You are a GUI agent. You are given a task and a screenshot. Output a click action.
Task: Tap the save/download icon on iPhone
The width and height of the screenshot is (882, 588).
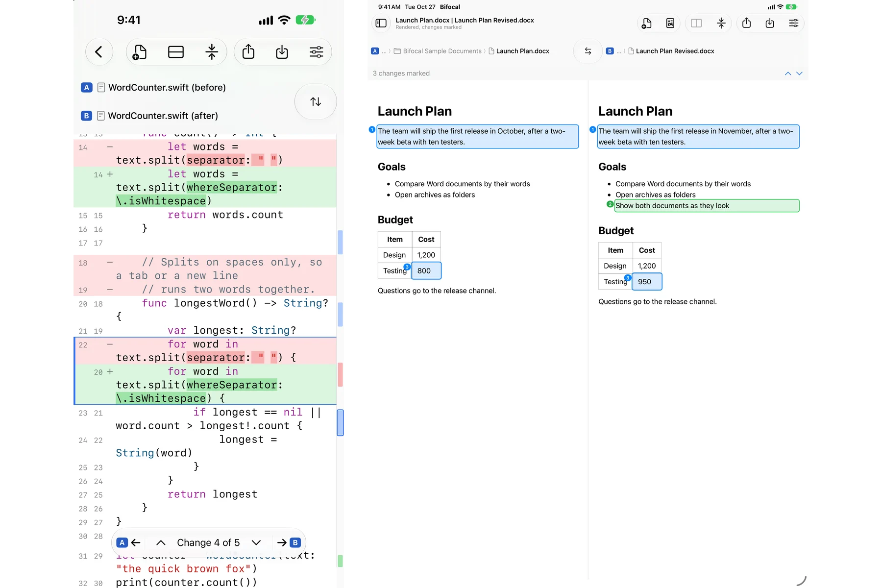[282, 52]
